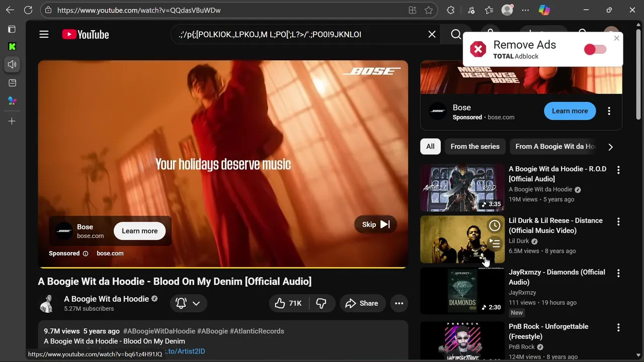Open the colorful sidebar app icon
The height and width of the screenshot is (362, 644).
(x=12, y=101)
